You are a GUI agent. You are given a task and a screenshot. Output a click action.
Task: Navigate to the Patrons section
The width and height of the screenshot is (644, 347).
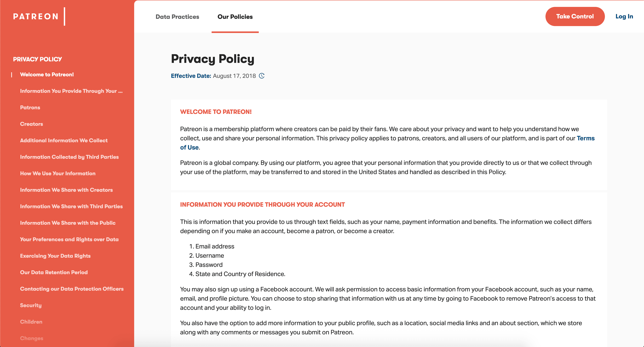coord(30,108)
